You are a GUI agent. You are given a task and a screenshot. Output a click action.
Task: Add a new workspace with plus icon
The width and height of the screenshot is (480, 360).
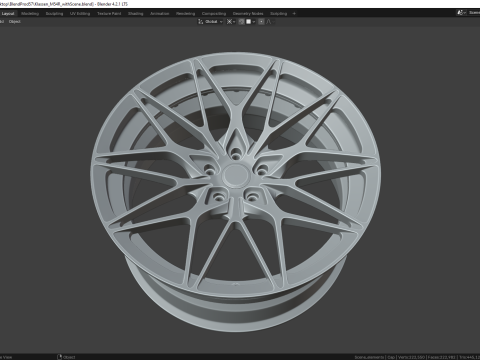(x=294, y=14)
